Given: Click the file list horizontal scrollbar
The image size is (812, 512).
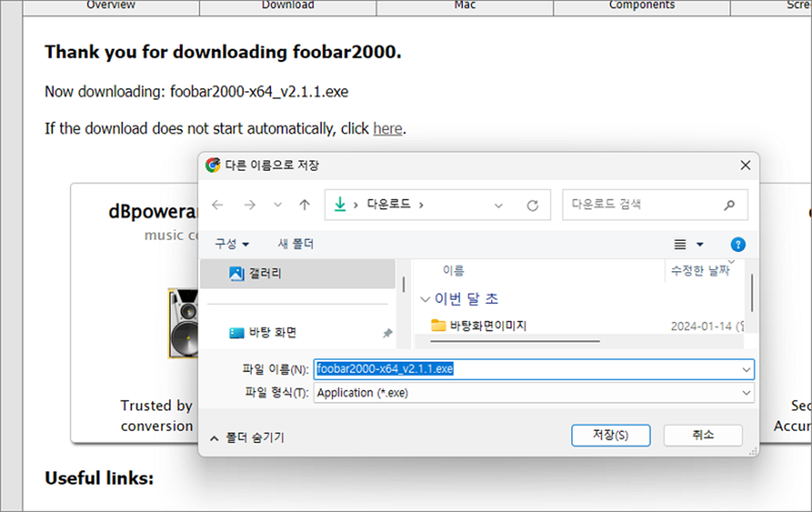Looking at the screenshot, I should 515,340.
